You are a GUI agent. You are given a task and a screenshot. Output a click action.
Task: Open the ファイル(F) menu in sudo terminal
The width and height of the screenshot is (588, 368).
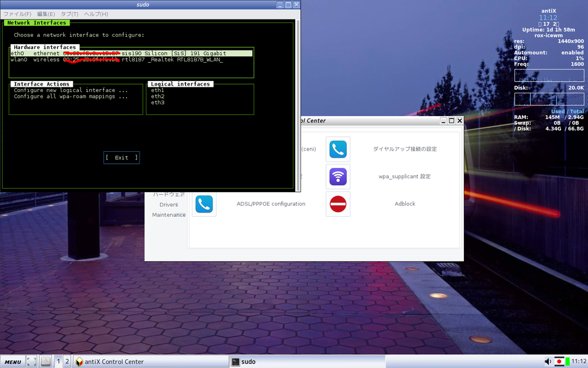[17, 14]
